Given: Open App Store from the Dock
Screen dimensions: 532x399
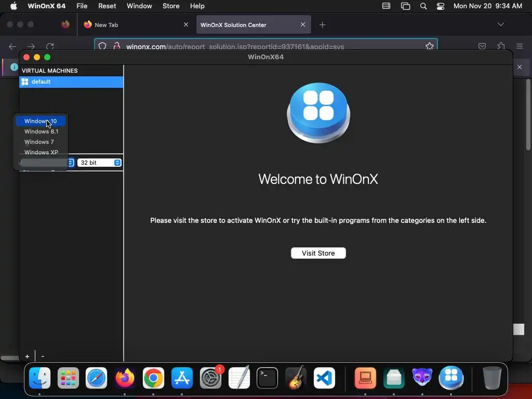Looking at the screenshot, I should click(x=182, y=378).
